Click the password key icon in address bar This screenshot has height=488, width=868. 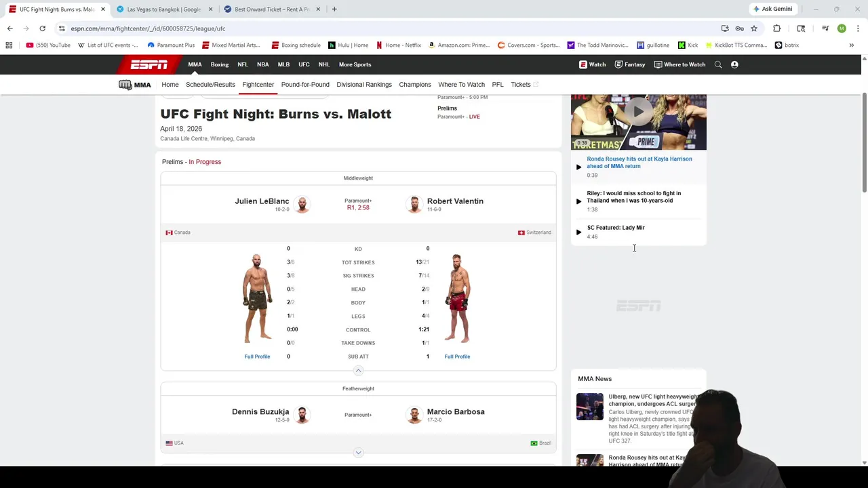pyautogui.click(x=739, y=28)
